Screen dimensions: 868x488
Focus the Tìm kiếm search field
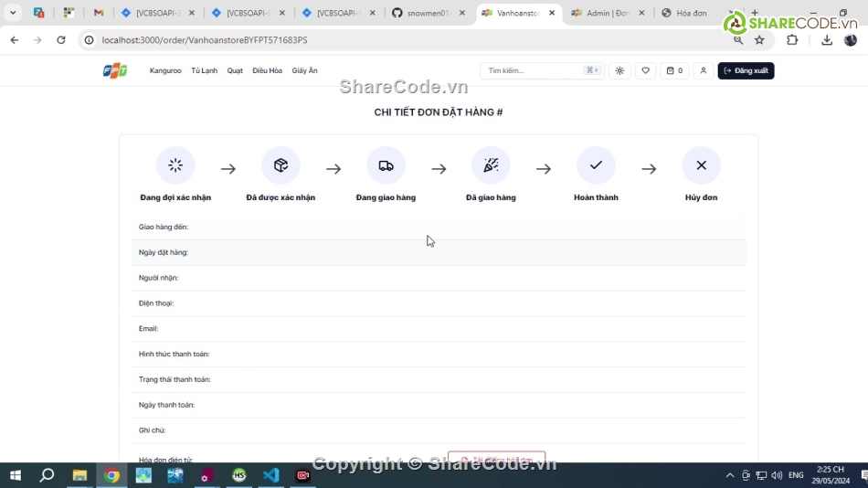(542, 71)
